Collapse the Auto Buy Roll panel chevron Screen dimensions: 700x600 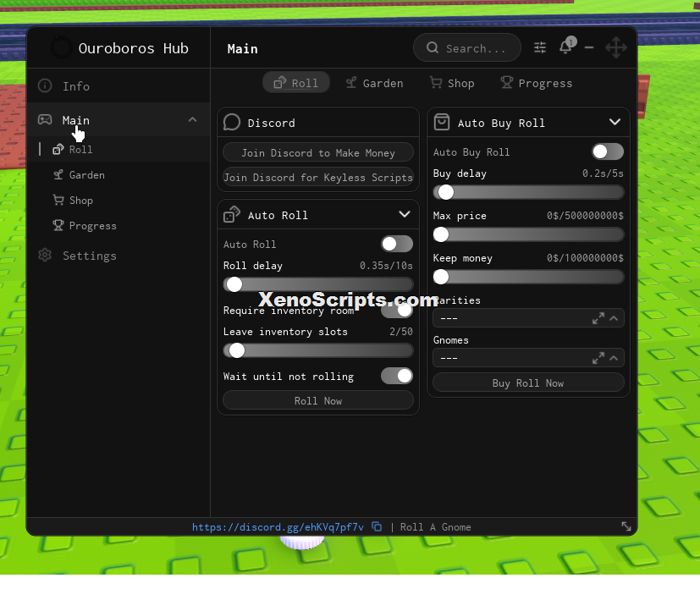615,122
